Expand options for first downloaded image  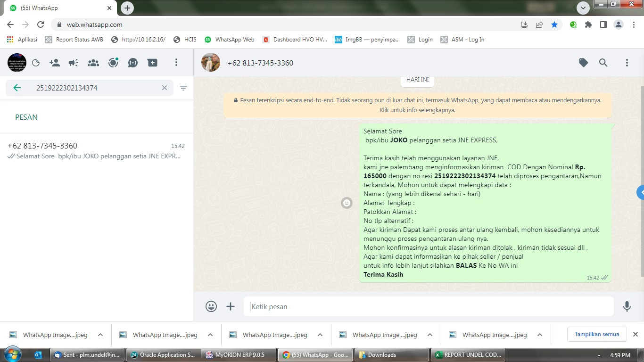[x=100, y=335]
